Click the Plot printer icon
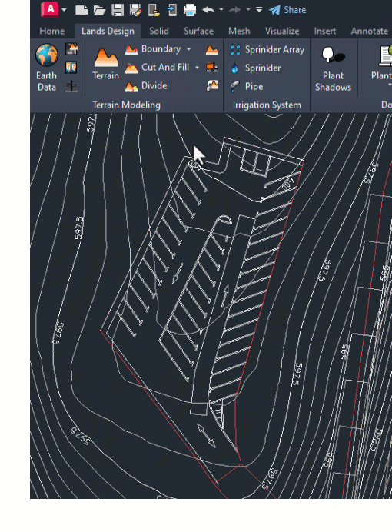 tap(190, 10)
